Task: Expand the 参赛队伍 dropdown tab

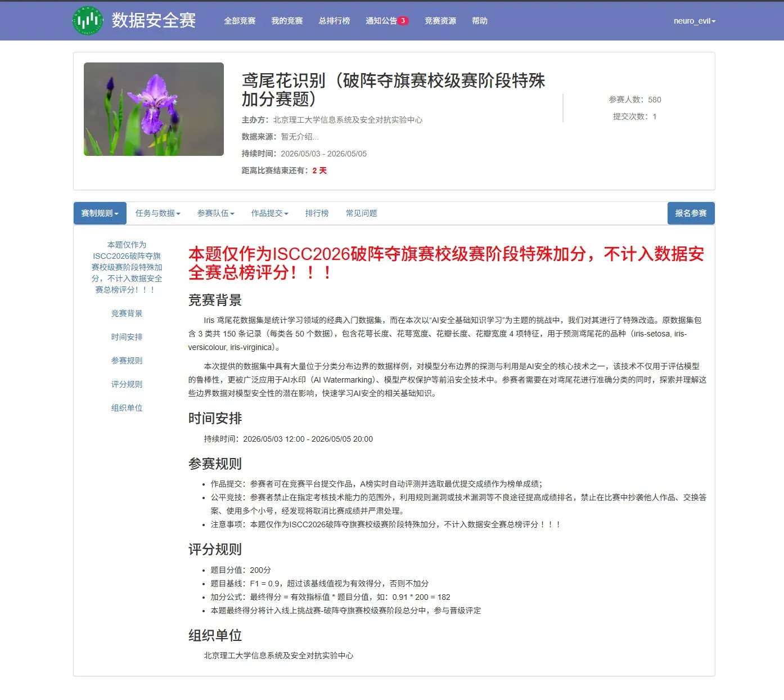Action: 216,213
